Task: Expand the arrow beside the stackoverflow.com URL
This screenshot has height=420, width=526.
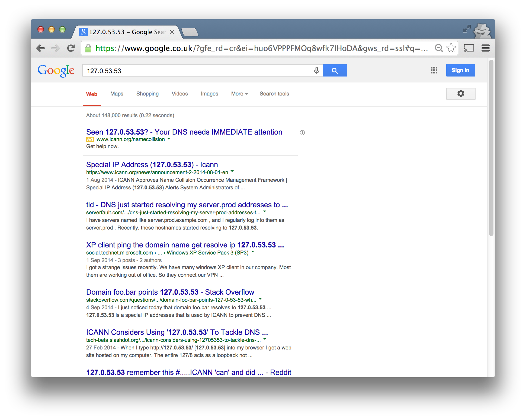Action: pos(261,300)
